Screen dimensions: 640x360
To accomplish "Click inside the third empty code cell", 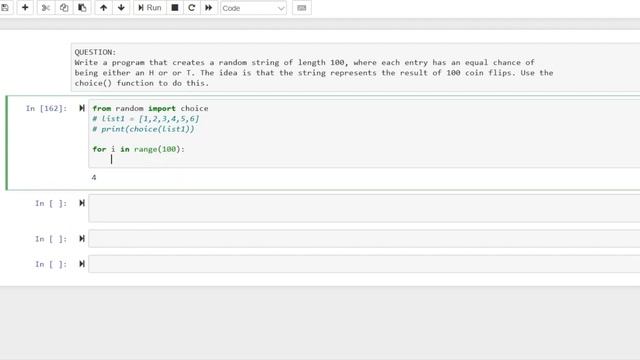I will point(364,264).
